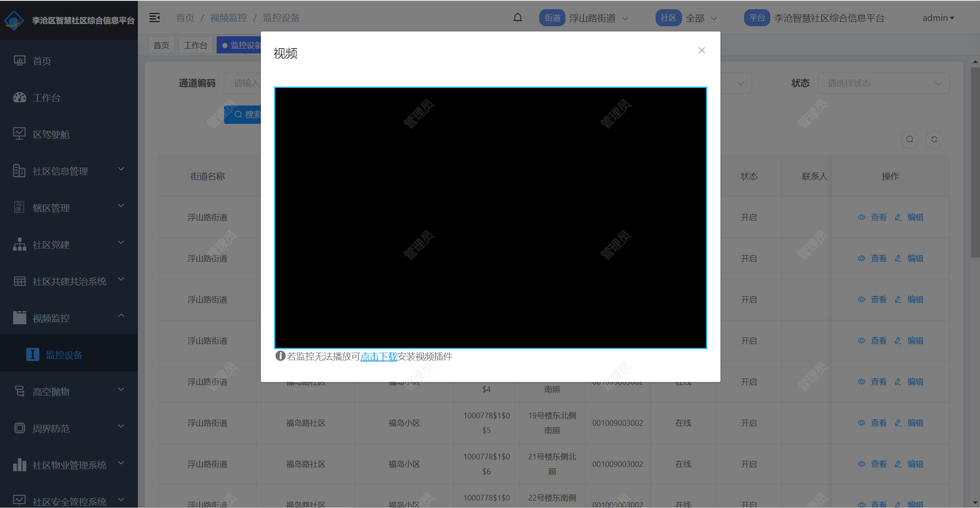This screenshot has height=508, width=980.
Task: Click 视频监控 in the breadcrumb
Action: pyautogui.click(x=228, y=18)
